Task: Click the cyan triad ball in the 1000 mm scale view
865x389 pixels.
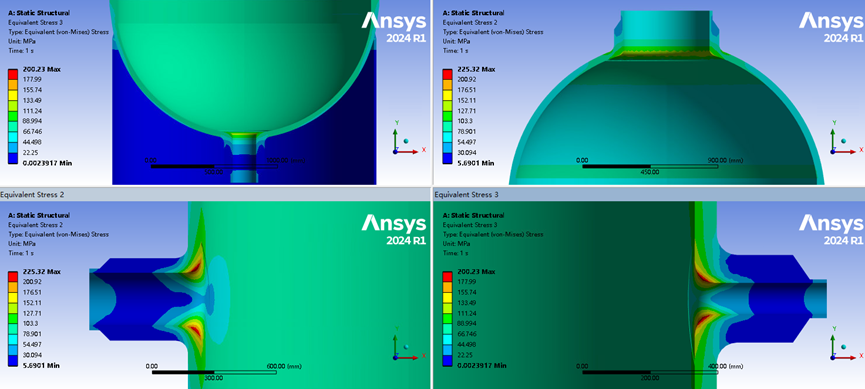Action: tap(406, 140)
